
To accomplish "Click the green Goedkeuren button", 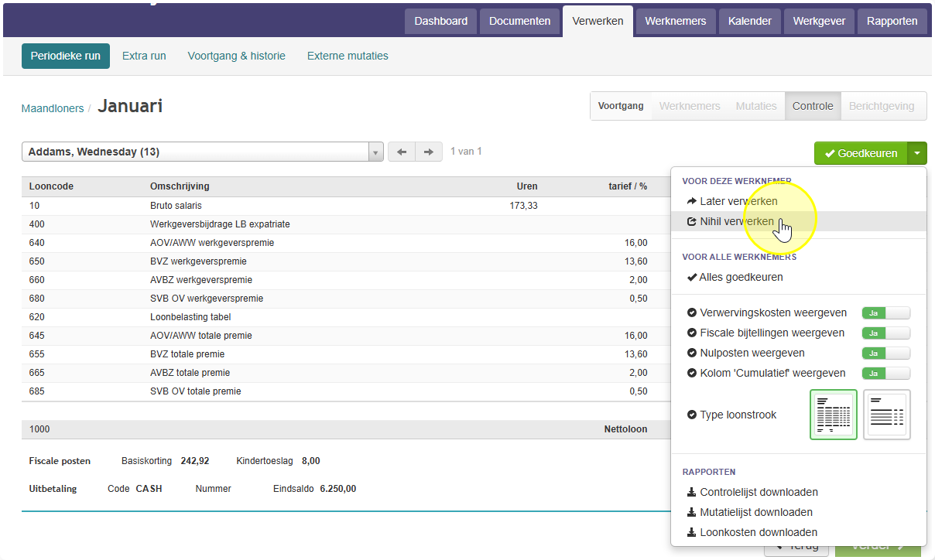I will coord(861,153).
